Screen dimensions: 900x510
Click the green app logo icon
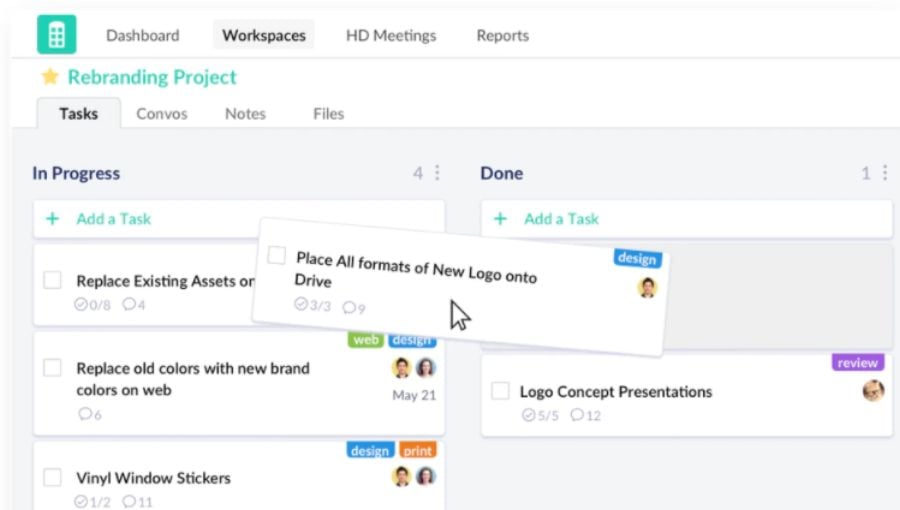56,35
